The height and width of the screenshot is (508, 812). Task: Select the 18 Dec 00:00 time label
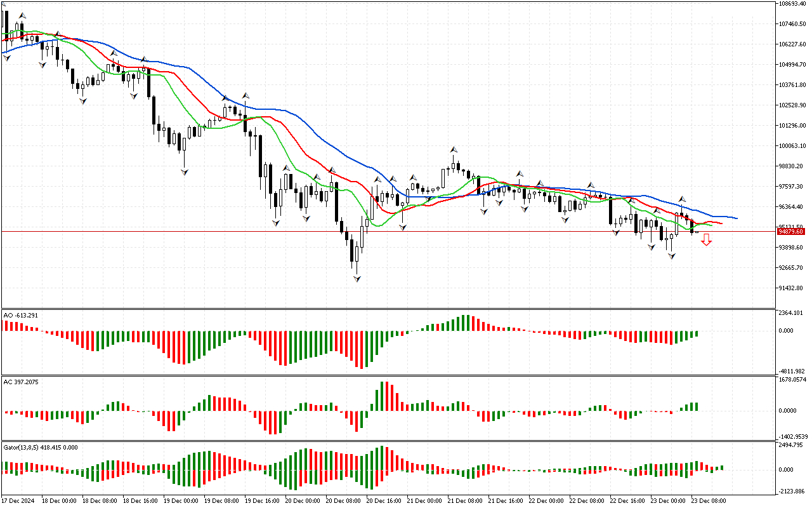(58, 501)
